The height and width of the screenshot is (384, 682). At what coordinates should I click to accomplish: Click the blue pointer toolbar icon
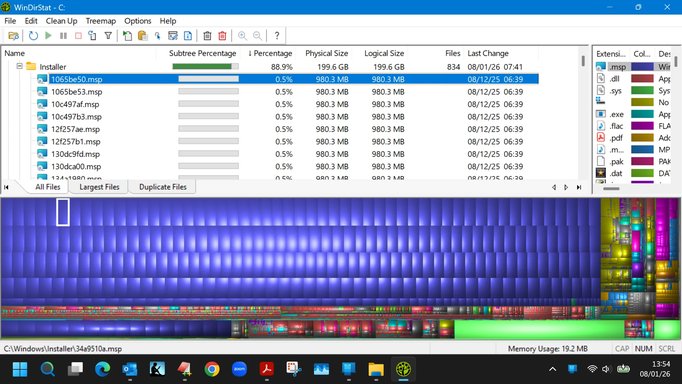[x=157, y=36]
